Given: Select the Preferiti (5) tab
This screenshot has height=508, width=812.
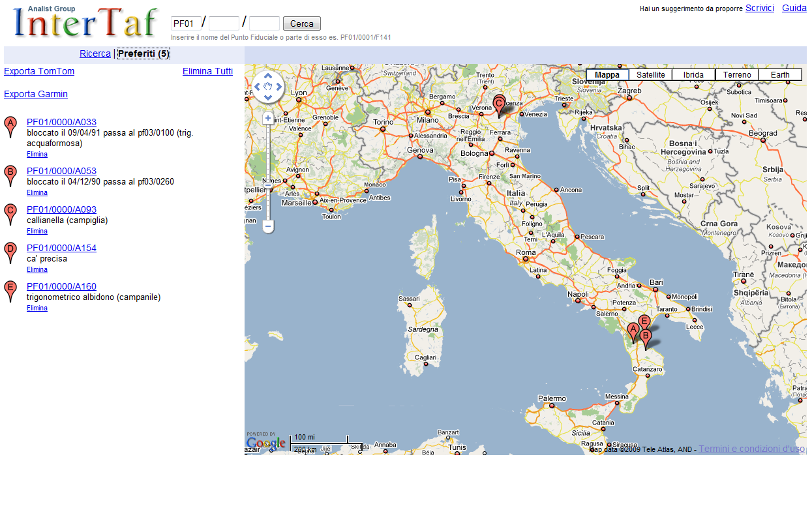Looking at the screenshot, I should (x=143, y=53).
